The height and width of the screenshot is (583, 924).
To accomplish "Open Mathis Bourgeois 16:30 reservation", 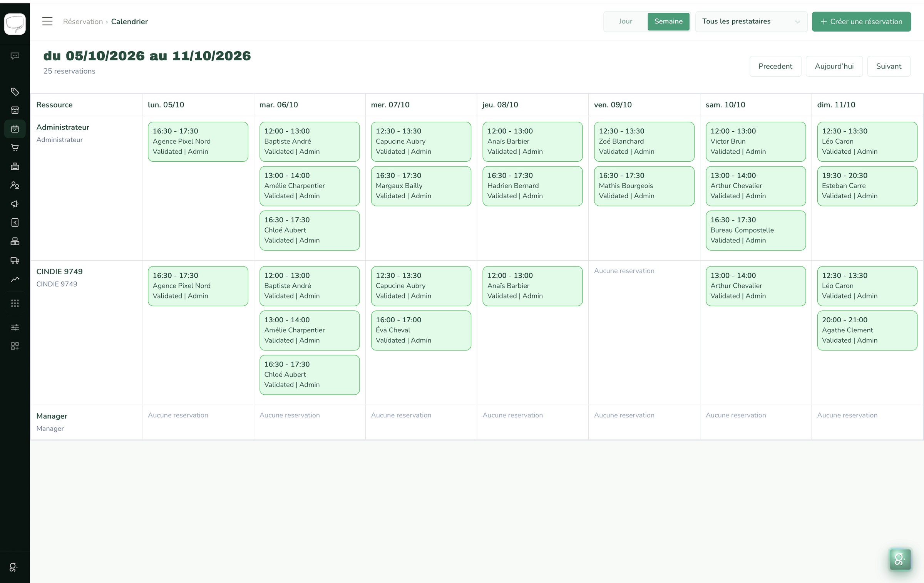I will [x=644, y=186].
